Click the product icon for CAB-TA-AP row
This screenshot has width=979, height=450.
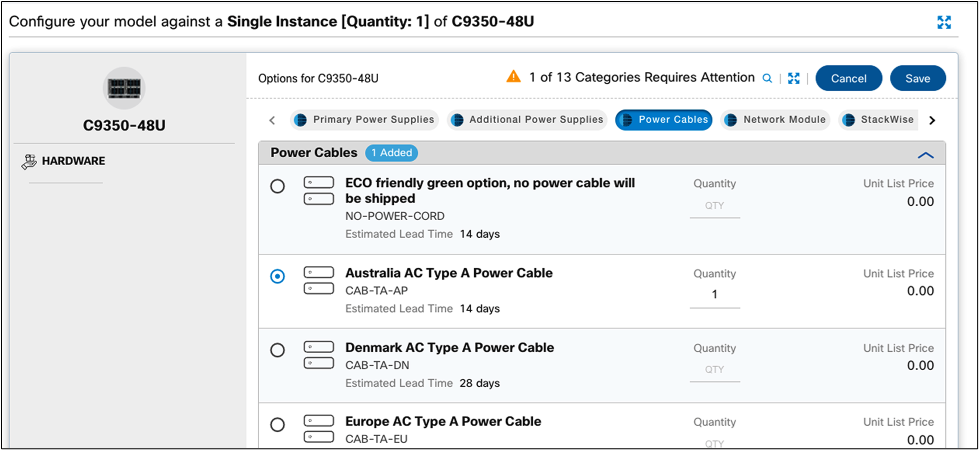pos(318,280)
